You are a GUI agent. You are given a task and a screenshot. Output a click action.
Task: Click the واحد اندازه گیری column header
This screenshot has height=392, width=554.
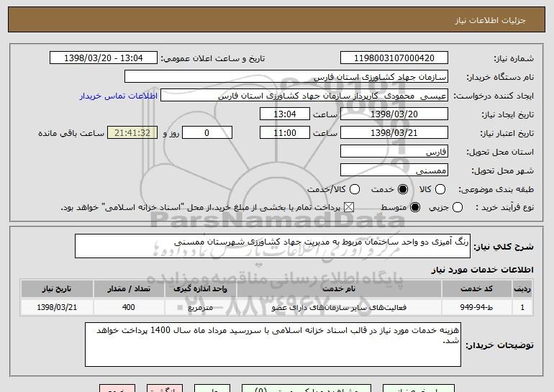(x=200, y=289)
